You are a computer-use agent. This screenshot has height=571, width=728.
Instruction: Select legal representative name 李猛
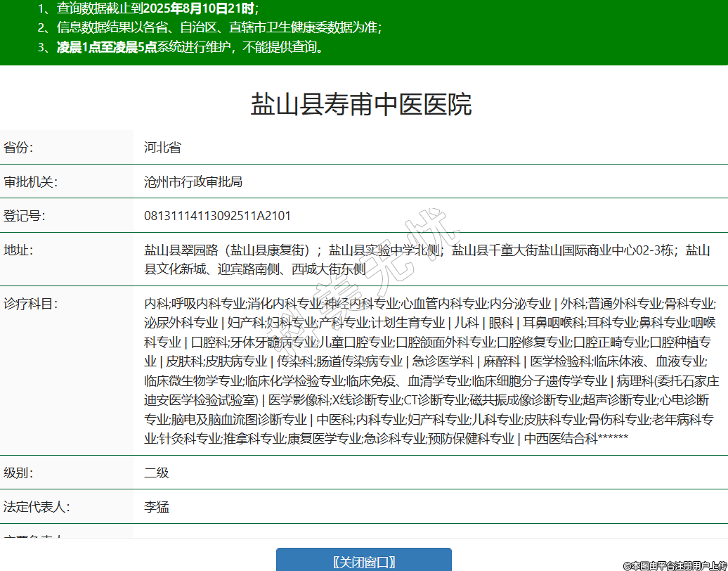pos(157,506)
